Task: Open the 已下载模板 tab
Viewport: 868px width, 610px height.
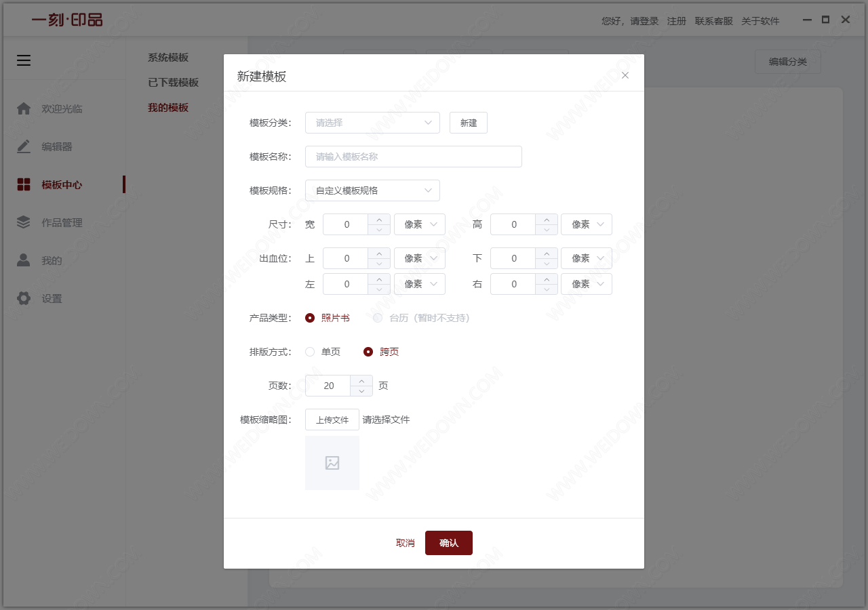Action: (174, 83)
